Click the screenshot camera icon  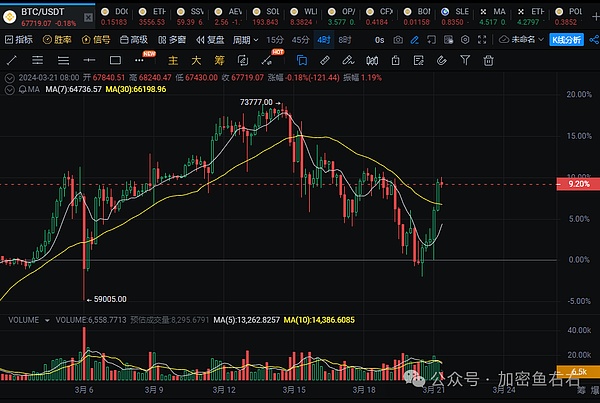pyautogui.click(x=398, y=40)
